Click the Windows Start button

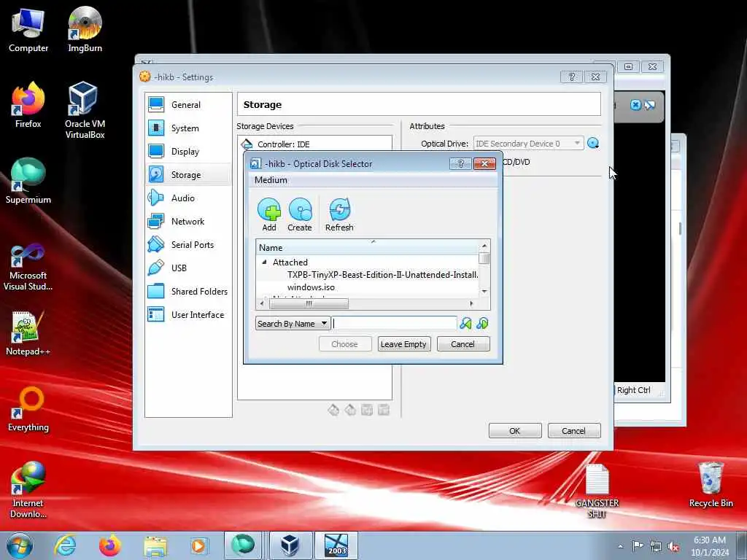pos(19,545)
